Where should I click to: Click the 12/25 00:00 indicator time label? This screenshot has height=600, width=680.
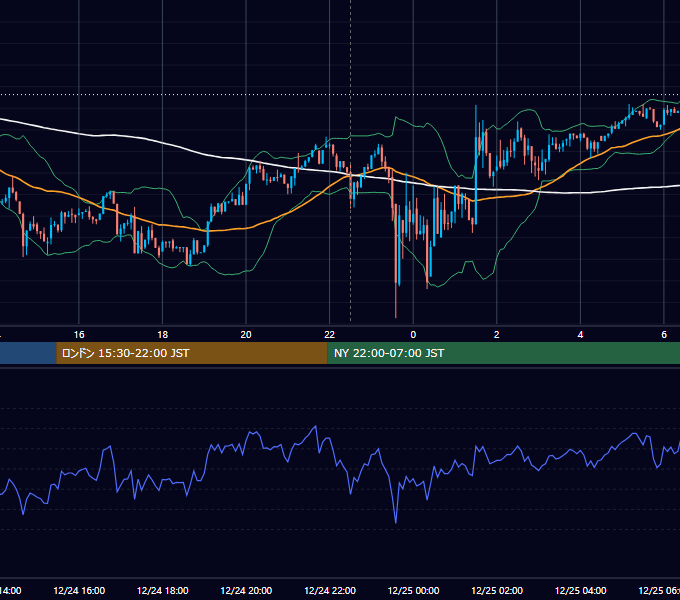tap(413, 590)
